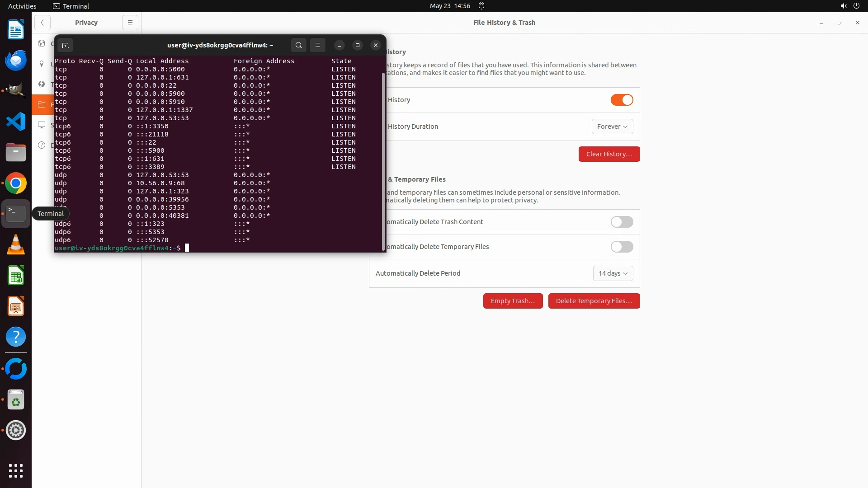Open VLC media player from dock
This screenshot has height=488, width=868.
tap(16, 245)
